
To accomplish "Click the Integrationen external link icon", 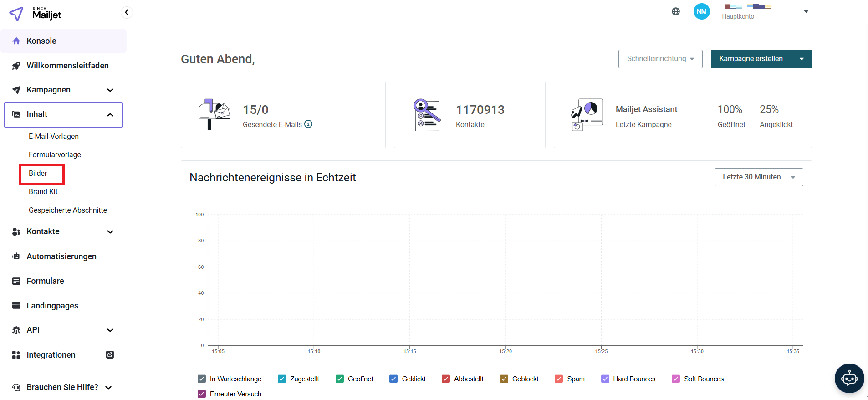I will (110, 354).
